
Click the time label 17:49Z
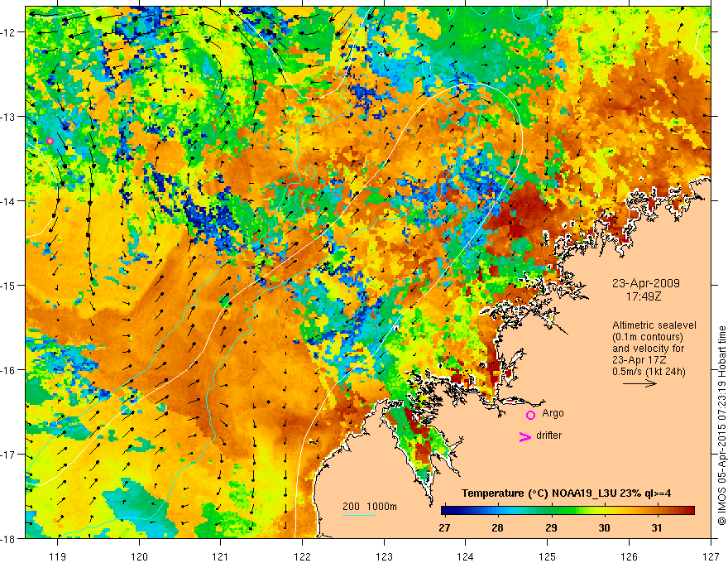click(644, 296)
